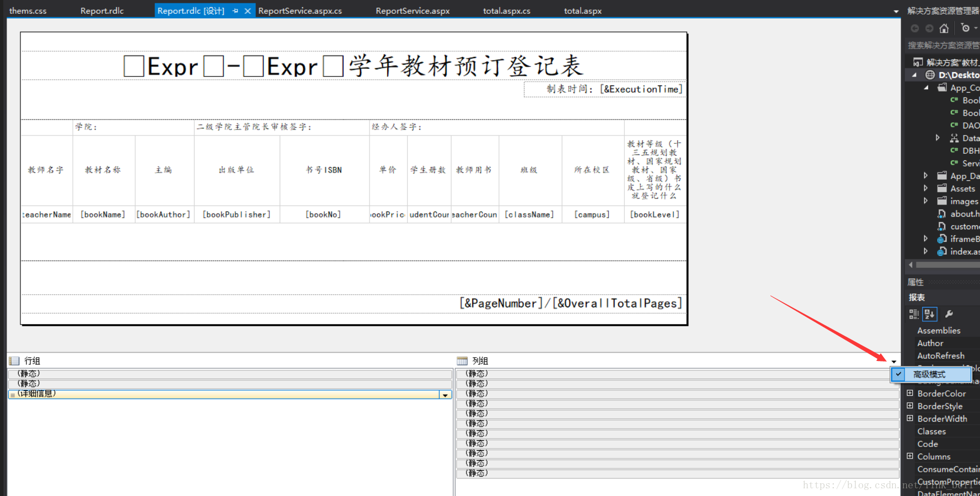Select the last 静态 column group
980x496 pixels.
678,473
